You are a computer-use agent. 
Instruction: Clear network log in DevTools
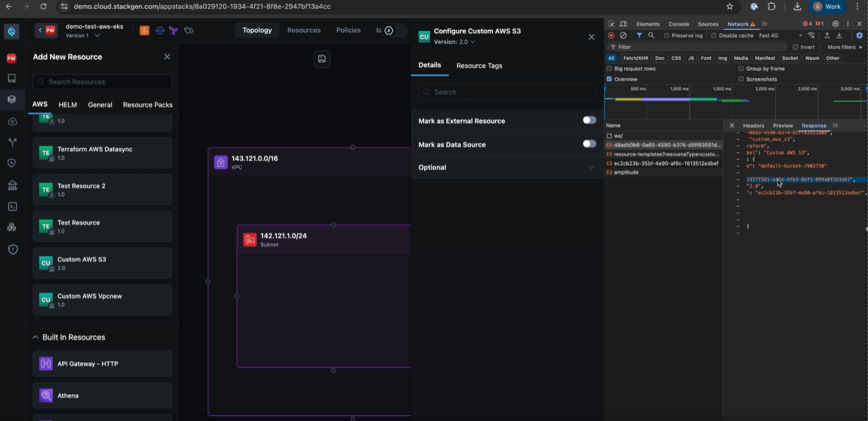tap(623, 36)
